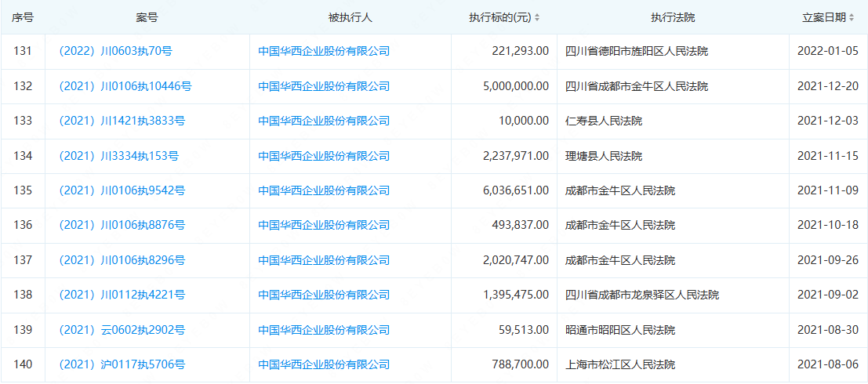
Task: Select the 5,000,000.00 amount cell
Action: pyautogui.click(x=516, y=86)
